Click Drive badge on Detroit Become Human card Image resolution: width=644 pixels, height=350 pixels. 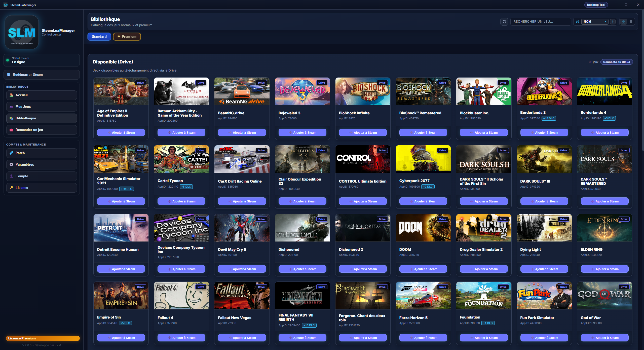tap(140, 219)
